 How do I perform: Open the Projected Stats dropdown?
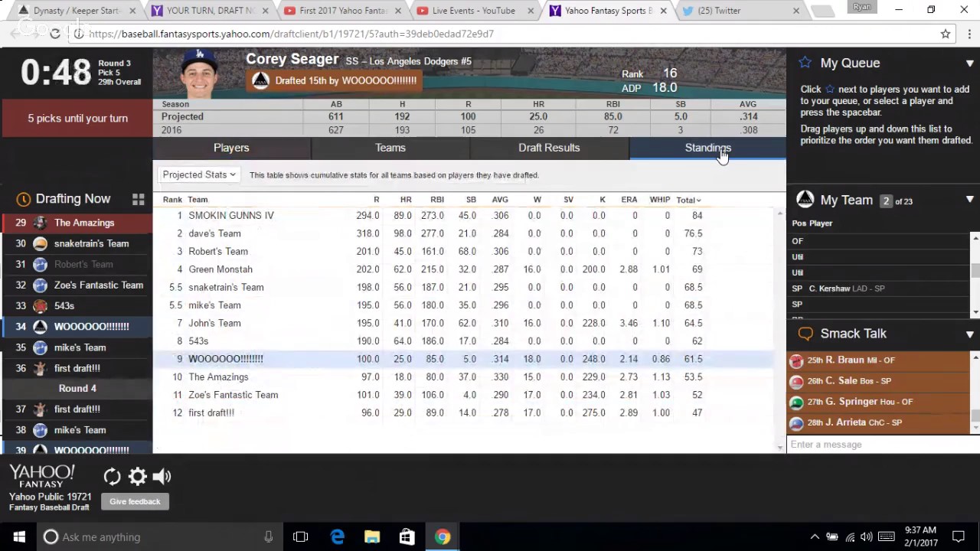[x=199, y=174]
